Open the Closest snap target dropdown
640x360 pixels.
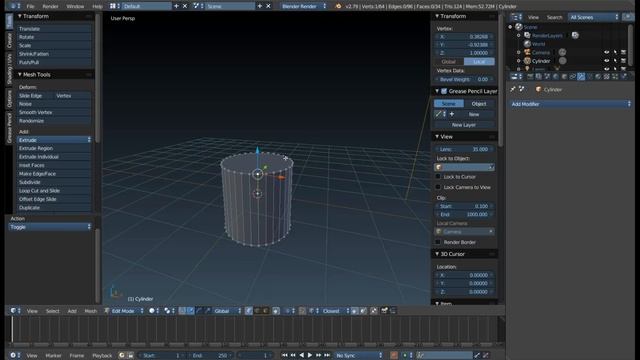pos(336,311)
